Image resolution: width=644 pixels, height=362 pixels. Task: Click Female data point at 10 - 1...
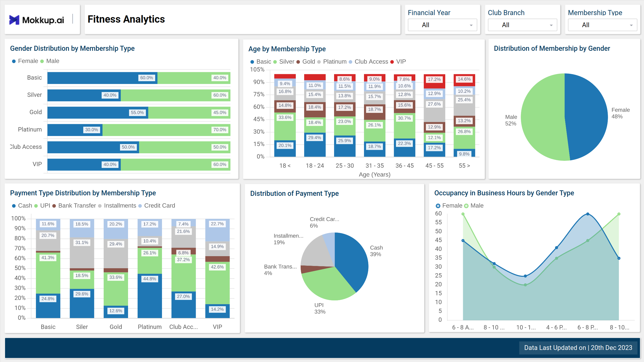[x=525, y=276]
